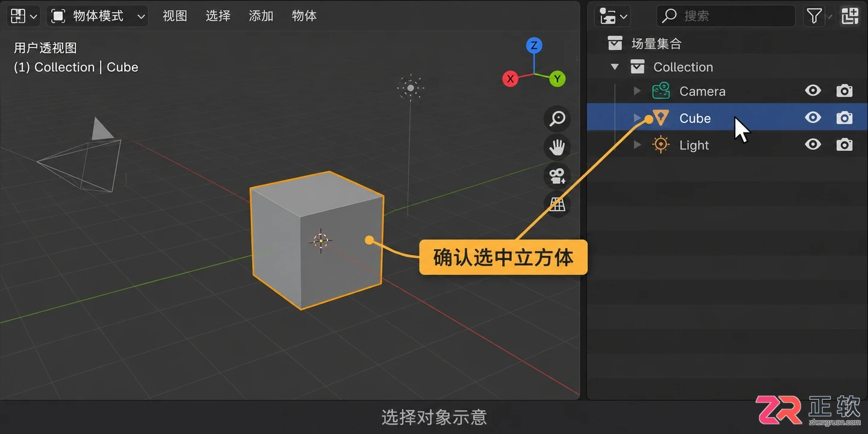Click the 场景集合 label
Viewport: 868px width, 434px height.
click(x=656, y=43)
